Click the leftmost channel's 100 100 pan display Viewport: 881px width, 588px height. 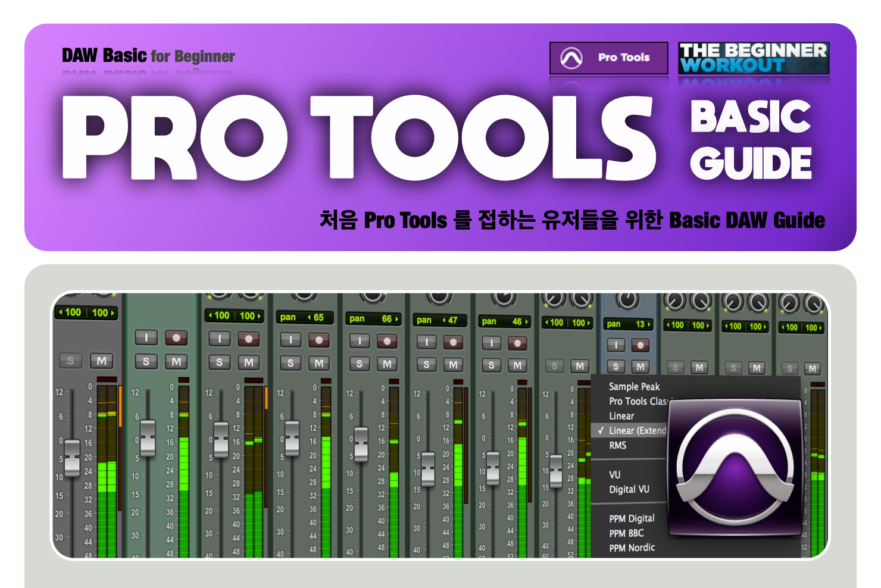coord(86,312)
